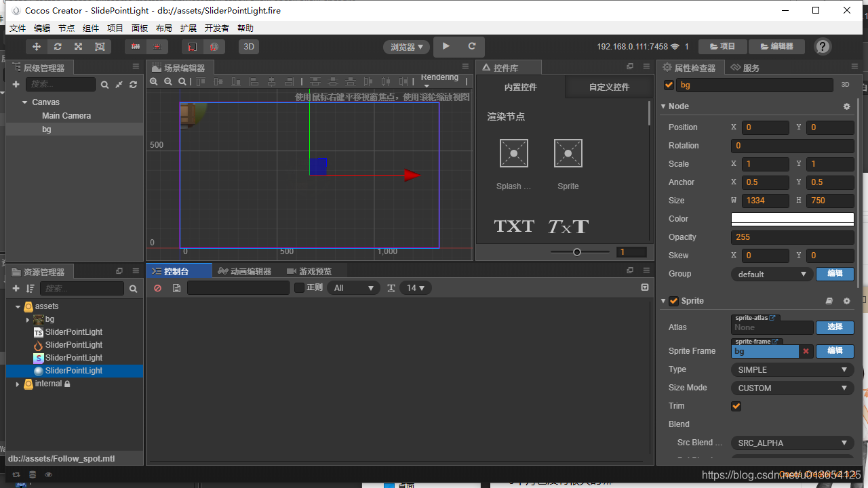Toggle console collapse messages icon
868x488 pixels.
[x=645, y=287]
